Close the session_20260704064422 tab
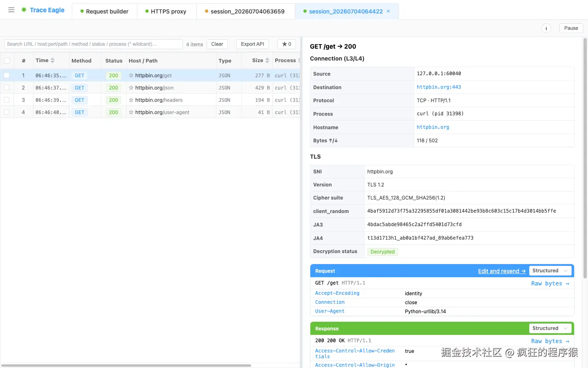588x368 pixels. coord(388,11)
